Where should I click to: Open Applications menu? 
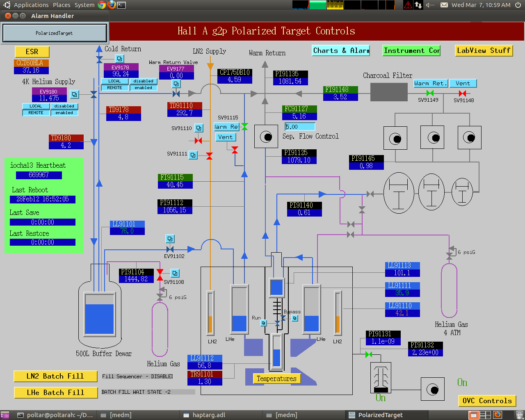pos(31,5)
